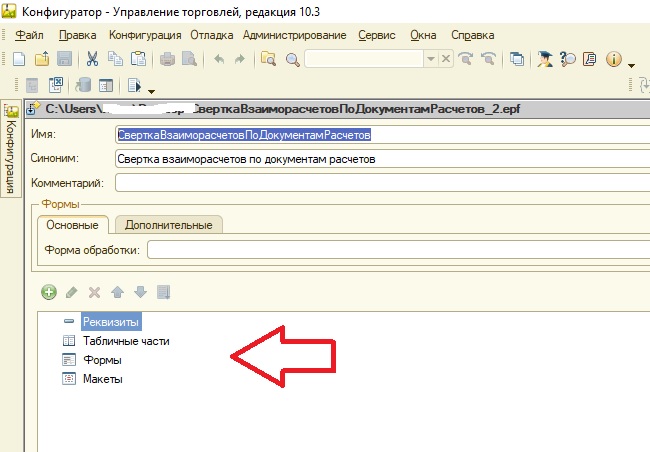Image resolution: width=650 pixels, height=452 pixels.
Task: Click the sort list icon
Action: (x=163, y=292)
